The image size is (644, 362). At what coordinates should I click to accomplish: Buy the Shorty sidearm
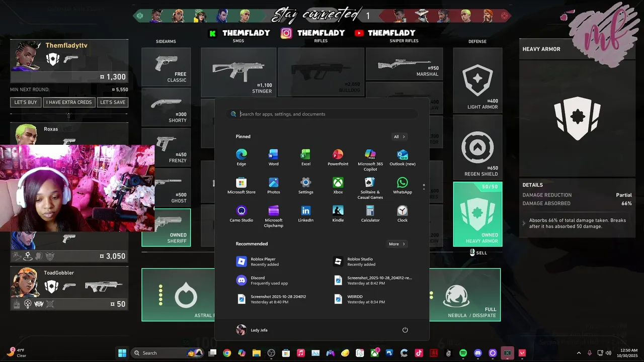click(166, 107)
